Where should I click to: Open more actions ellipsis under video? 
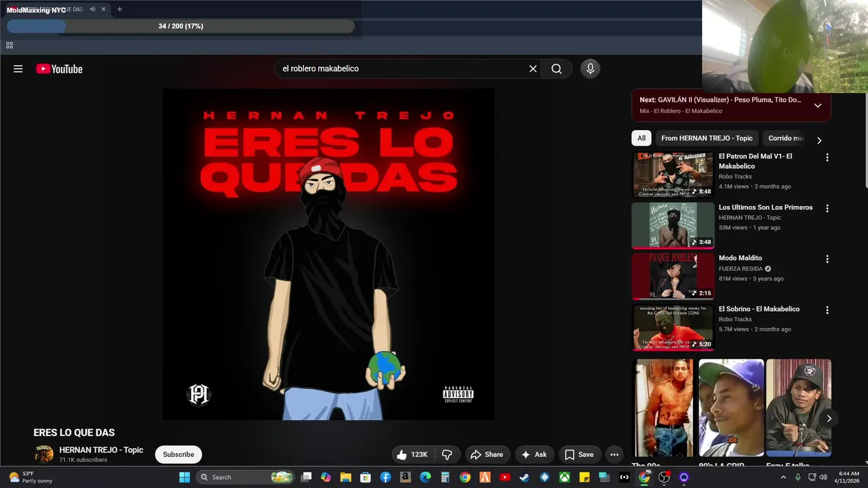point(614,455)
